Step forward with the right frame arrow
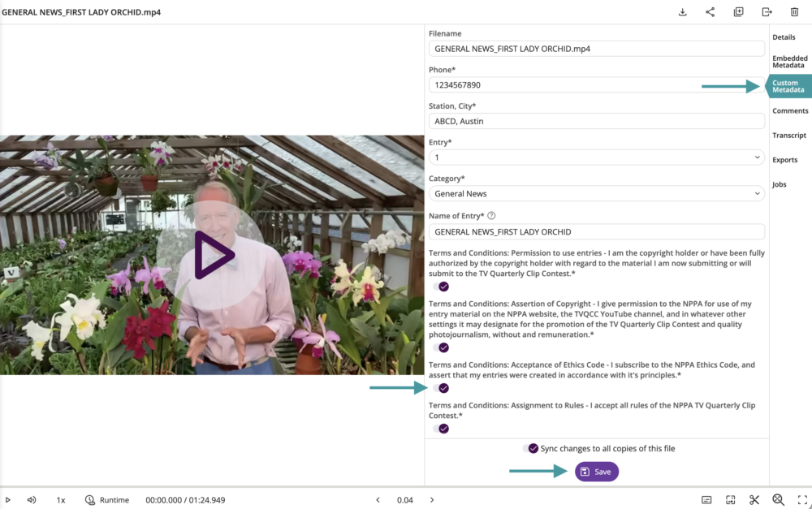The height and width of the screenshot is (509, 812). coord(432,500)
